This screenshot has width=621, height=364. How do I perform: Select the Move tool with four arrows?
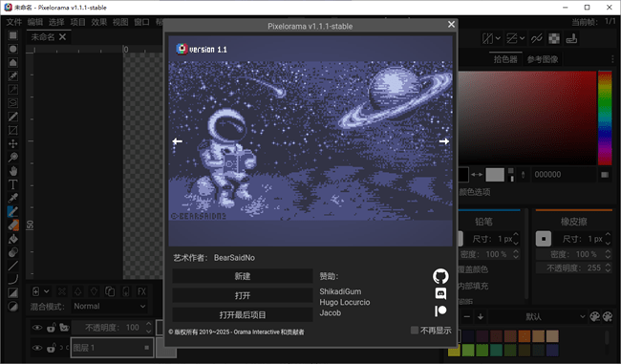pyautogui.click(x=12, y=143)
